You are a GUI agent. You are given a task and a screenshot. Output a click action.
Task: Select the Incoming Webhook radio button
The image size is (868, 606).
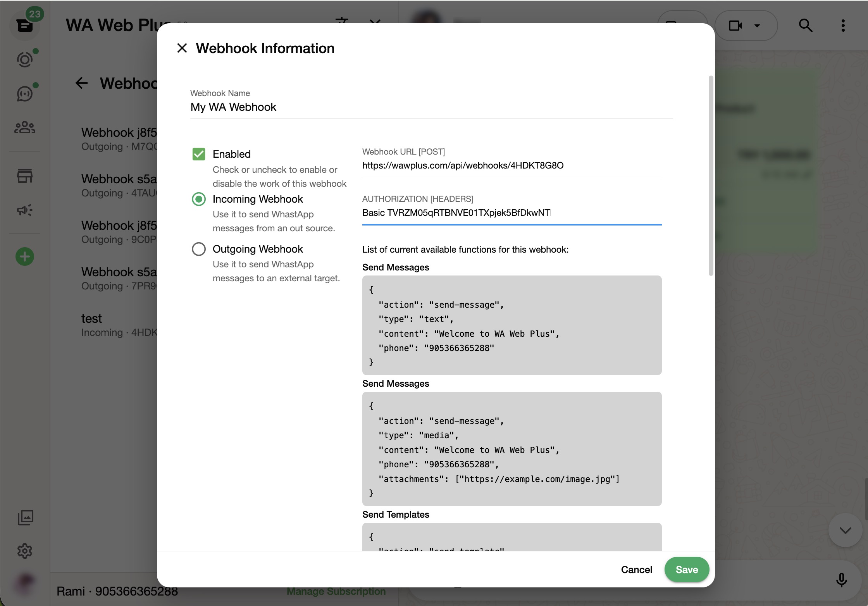coord(199,199)
